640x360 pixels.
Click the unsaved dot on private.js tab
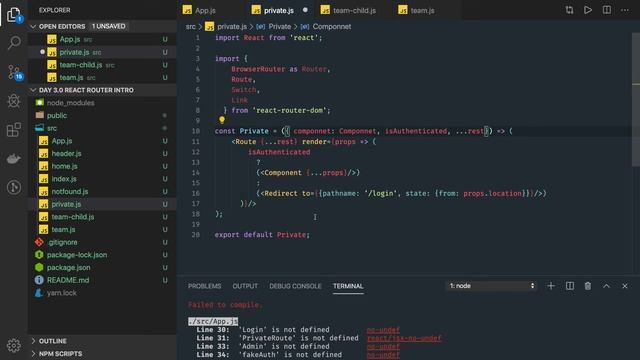(x=305, y=10)
